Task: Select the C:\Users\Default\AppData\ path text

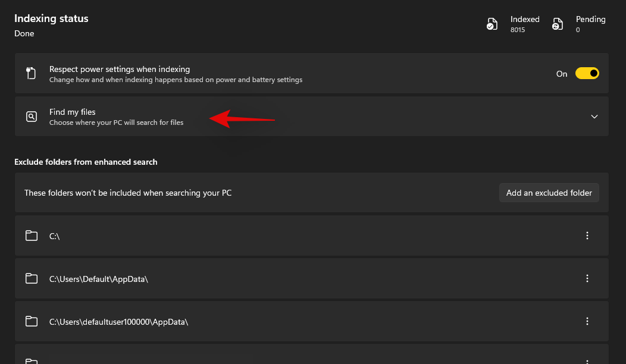Action: (98, 279)
